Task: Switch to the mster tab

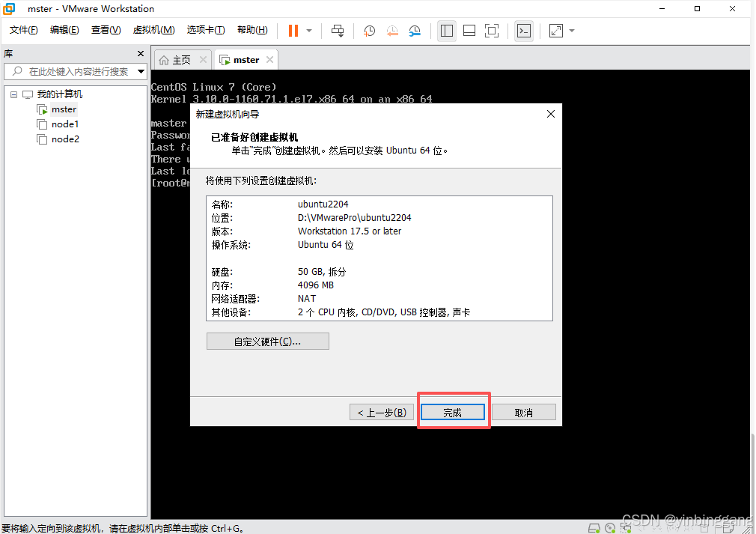Action: click(246, 60)
